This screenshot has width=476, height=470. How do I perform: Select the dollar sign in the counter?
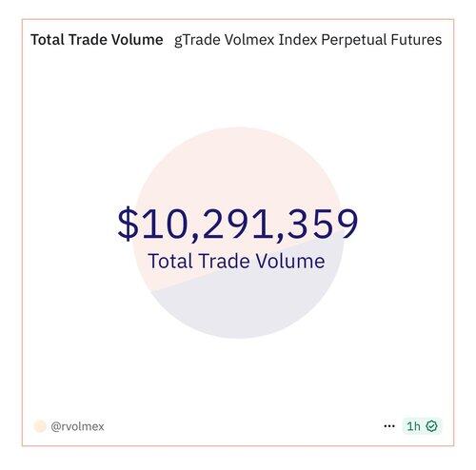pyautogui.click(x=129, y=224)
